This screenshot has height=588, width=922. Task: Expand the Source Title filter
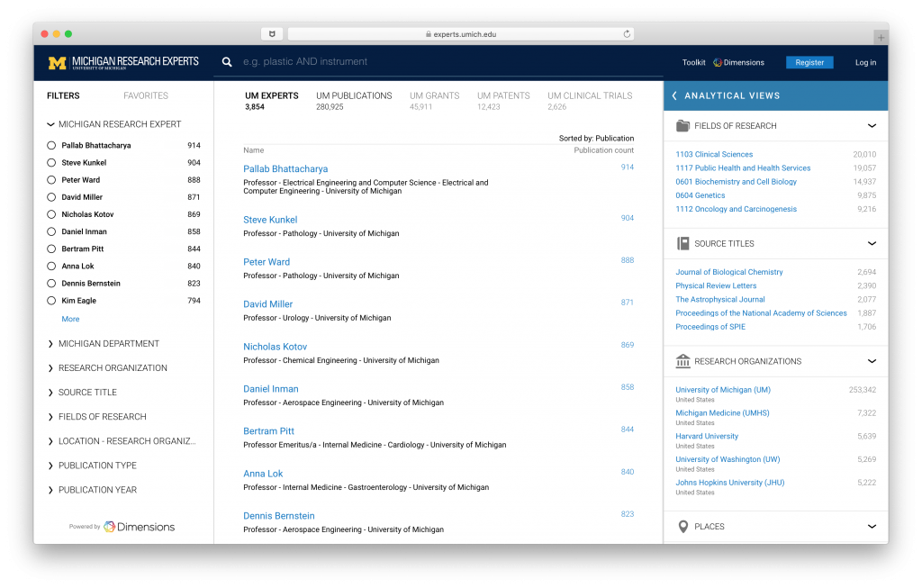click(50, 393)
